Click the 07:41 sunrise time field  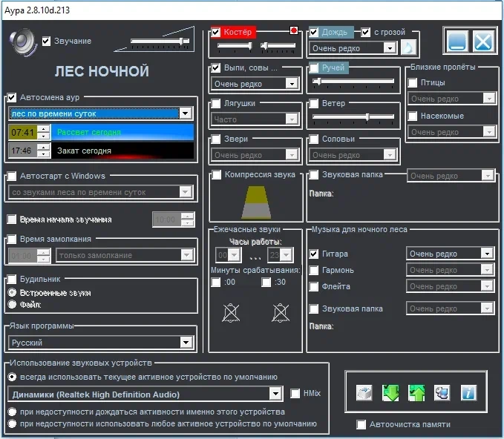[23, 132]
